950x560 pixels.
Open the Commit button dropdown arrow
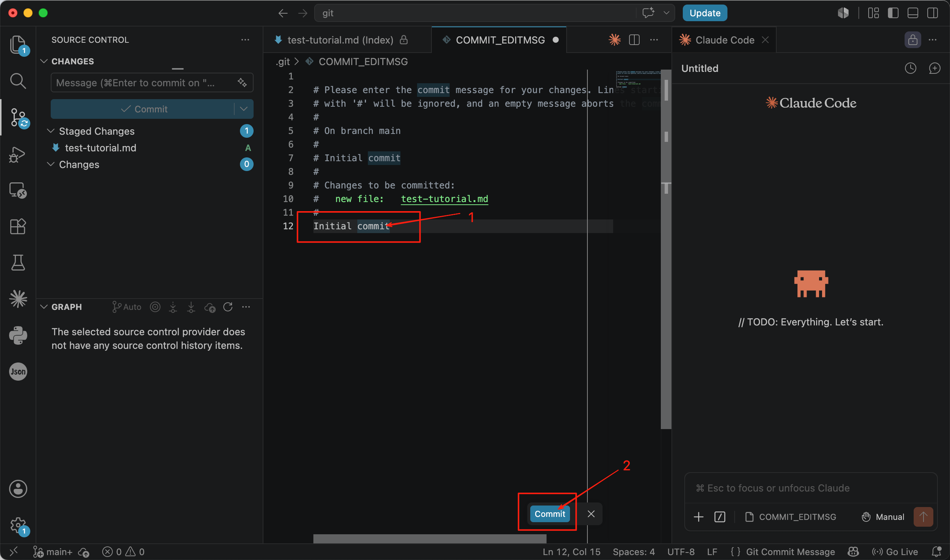pyautogui.click(x=244, y=109)
